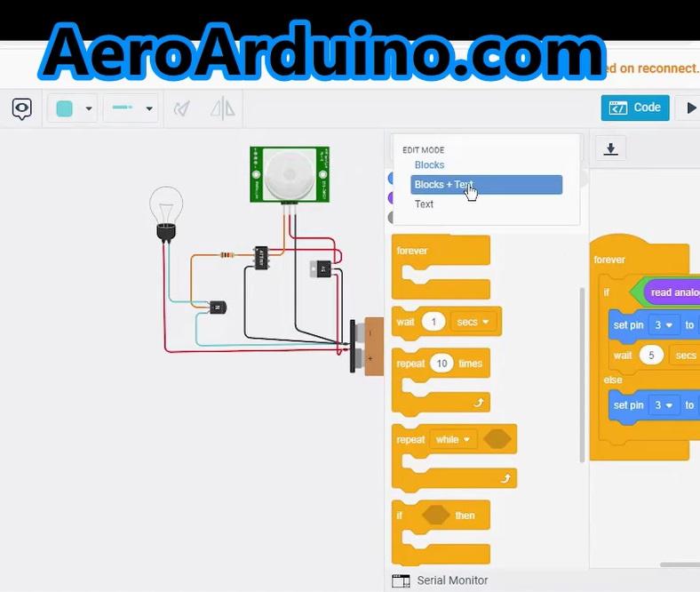Viewport: 700px width, 592px height.
Task: Select the forever block in the workspace
Action: coord(609,260)
